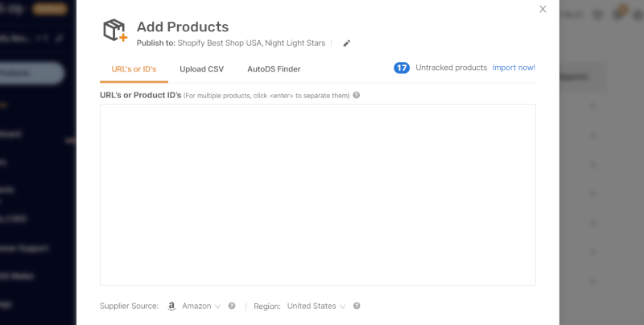Click the highlighted pill button in left sidebar
The width and height of the screenshot is (644, 325).
point(31,73)
